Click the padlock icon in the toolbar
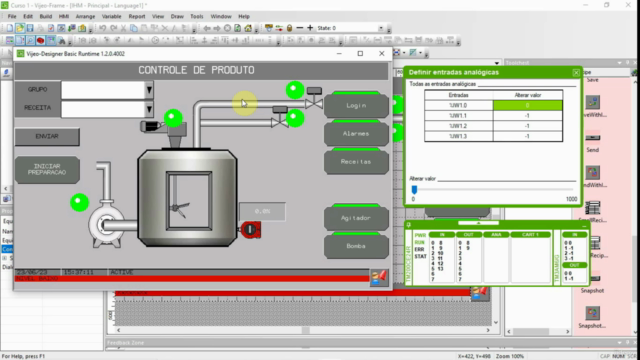Image resolution: width=640 pixels, height=360 pixels. click(x=289, y=28)
